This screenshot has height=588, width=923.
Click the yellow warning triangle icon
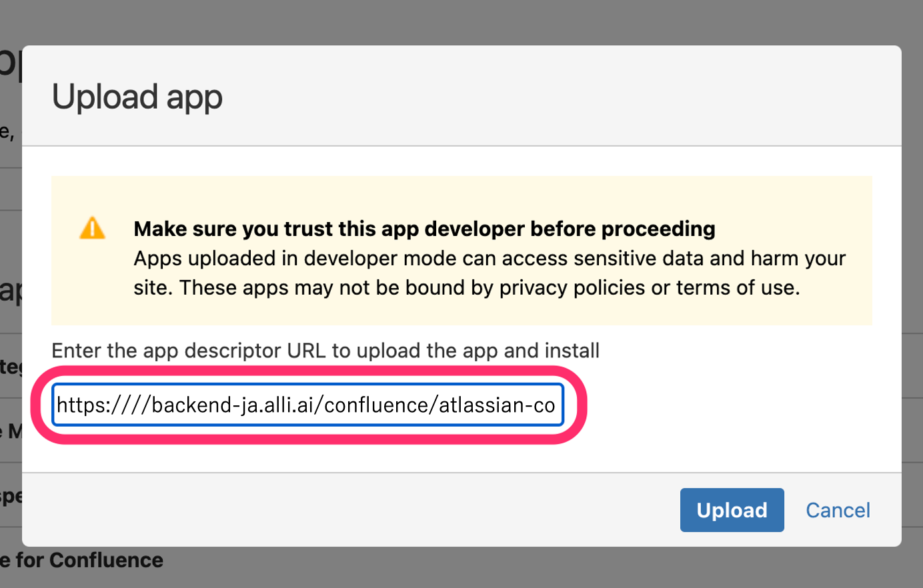point(92,228)
